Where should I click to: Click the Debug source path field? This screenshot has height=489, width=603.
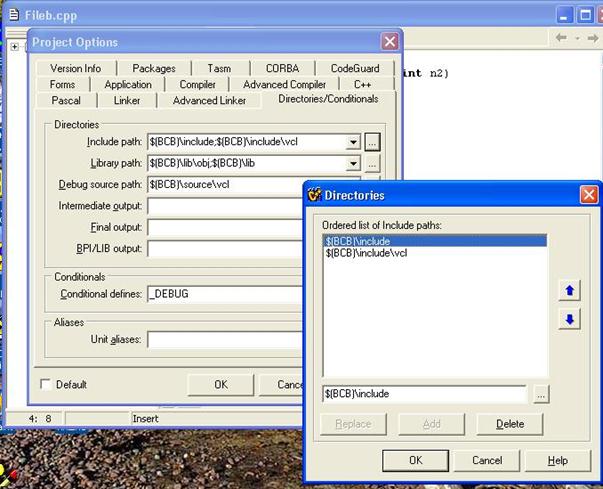point(225,185)
